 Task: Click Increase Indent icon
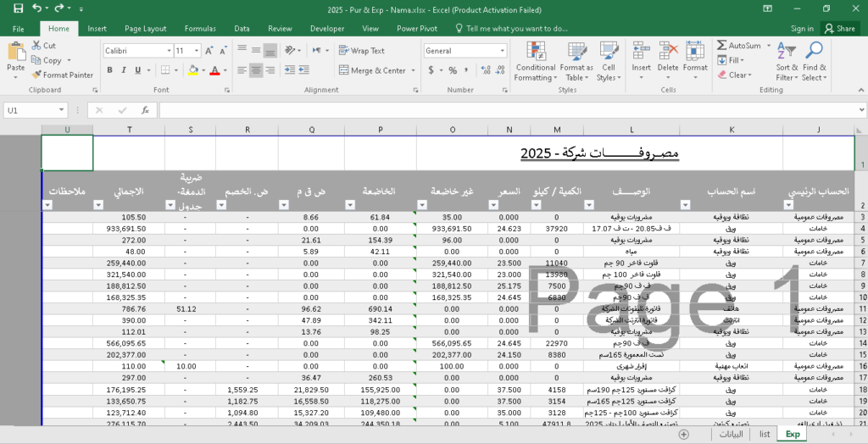303,70
